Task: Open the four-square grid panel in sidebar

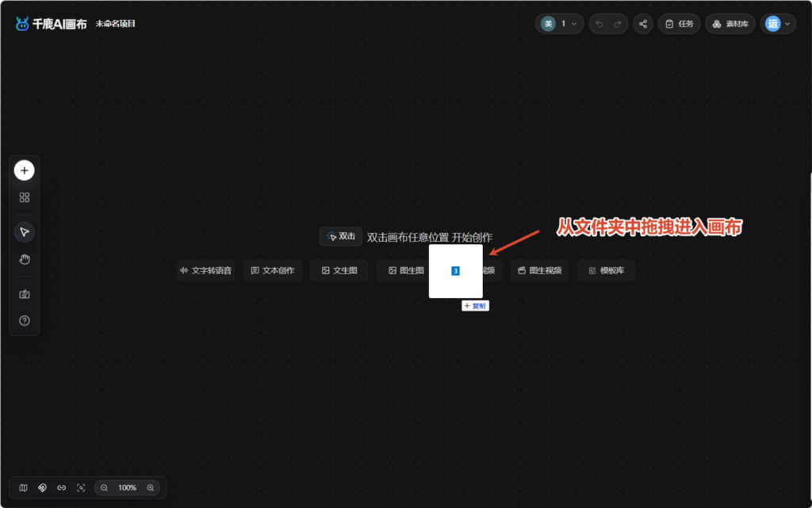Action: tap(25, 197)
